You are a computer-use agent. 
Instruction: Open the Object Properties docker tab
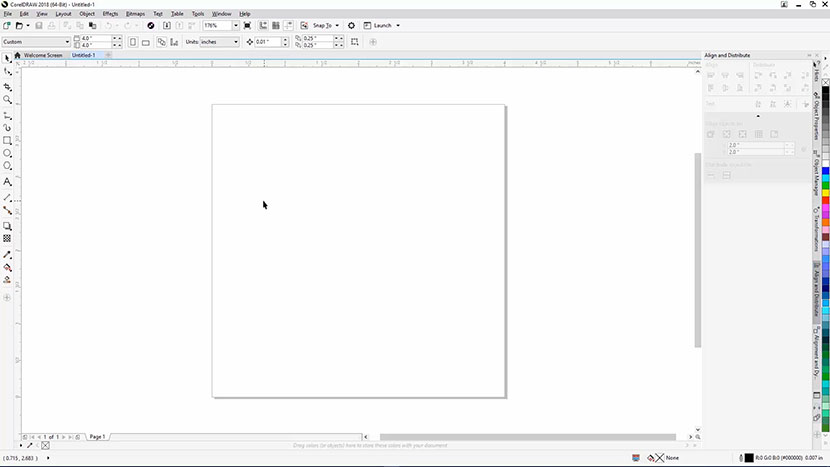[817, 119]
